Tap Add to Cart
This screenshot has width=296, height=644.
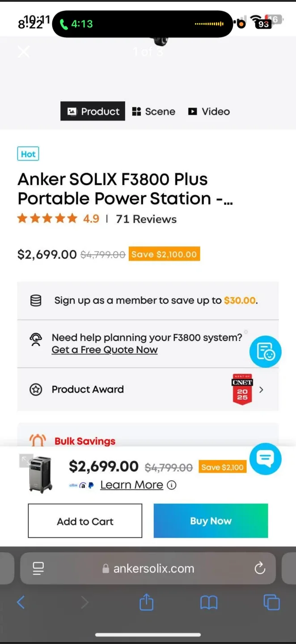tap(85, 521)
